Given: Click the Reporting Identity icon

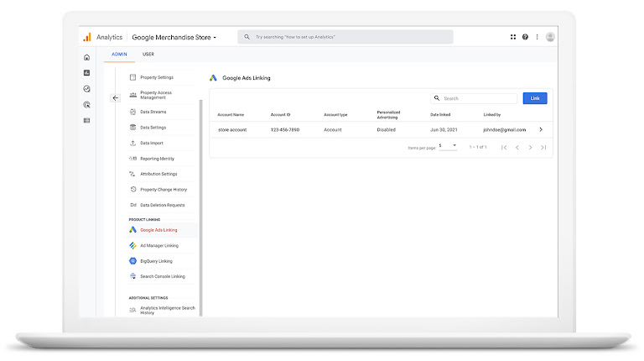Looking at the screenshot, I should [132, 159].
